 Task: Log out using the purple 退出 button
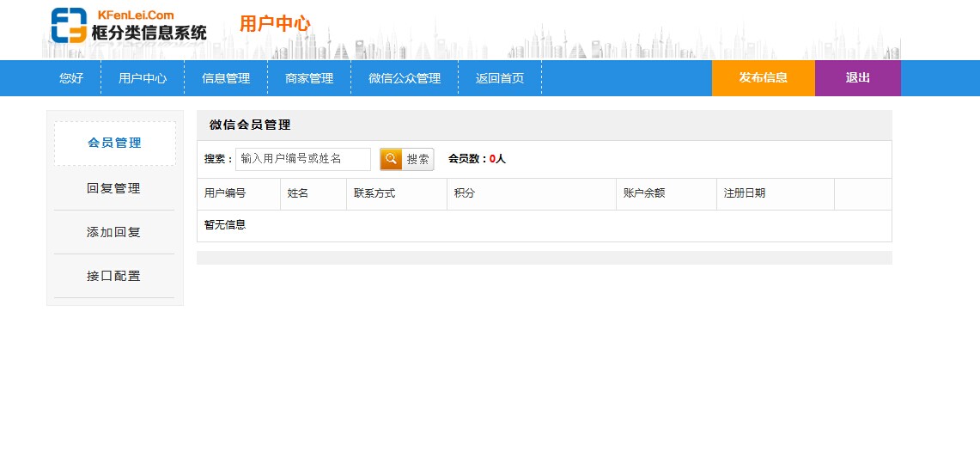(x=857, y=78)
